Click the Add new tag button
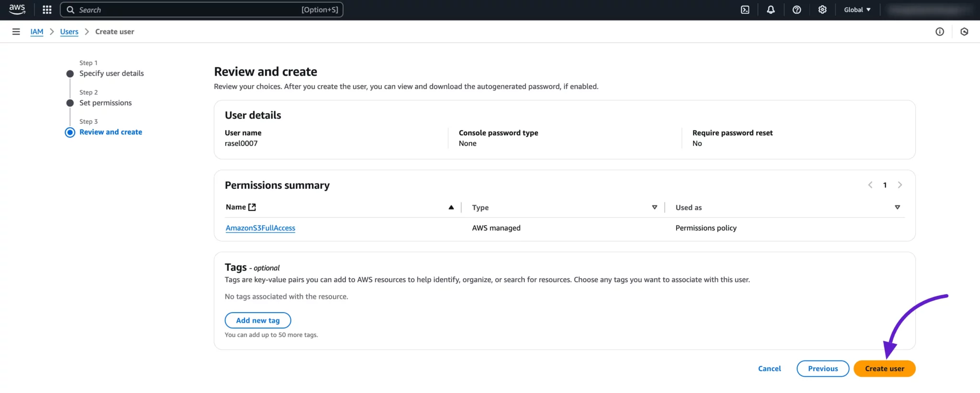Viewport: 980px width, 393px height. click(x=257, y=320)
